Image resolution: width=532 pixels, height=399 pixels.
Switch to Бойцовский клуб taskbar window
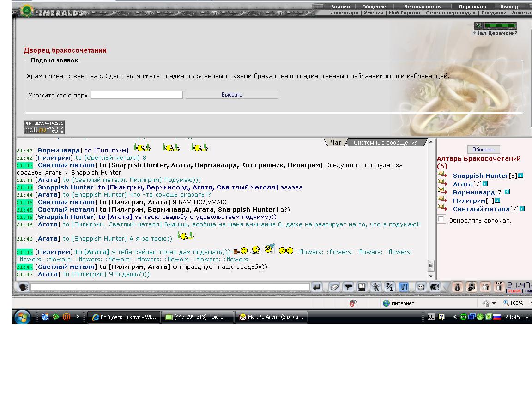[x=124, y=317]
